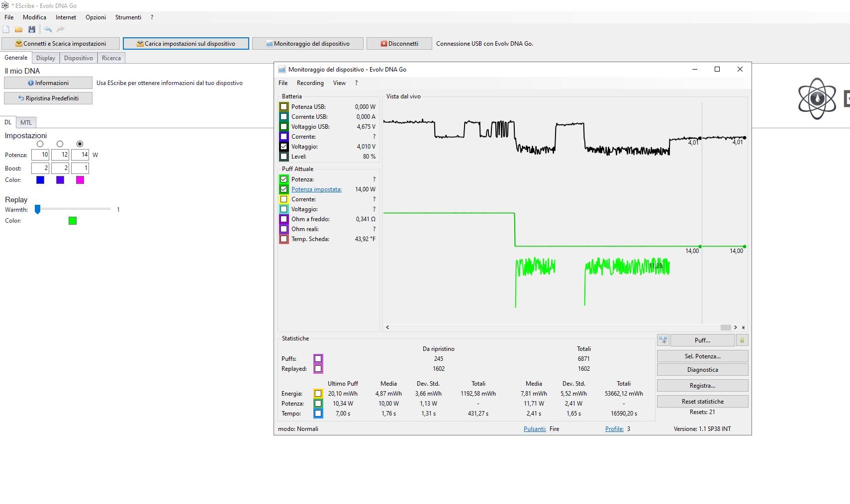Click the New file toolbar icon

[x=6, y=29]
